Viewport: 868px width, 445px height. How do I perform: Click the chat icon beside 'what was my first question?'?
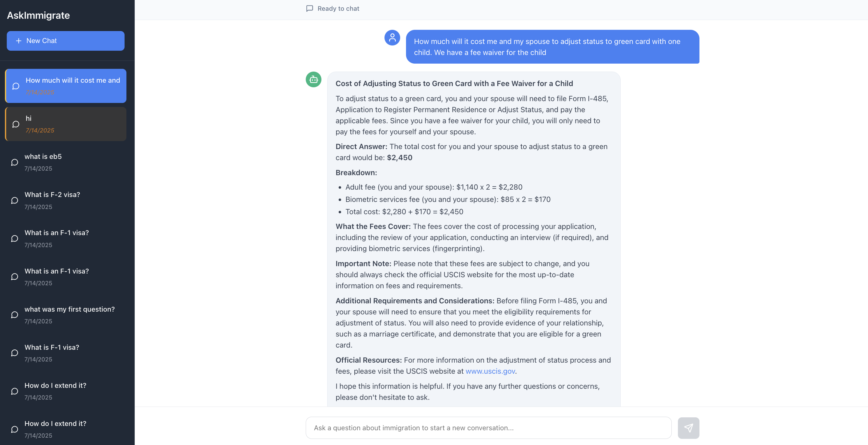(14, 315)
